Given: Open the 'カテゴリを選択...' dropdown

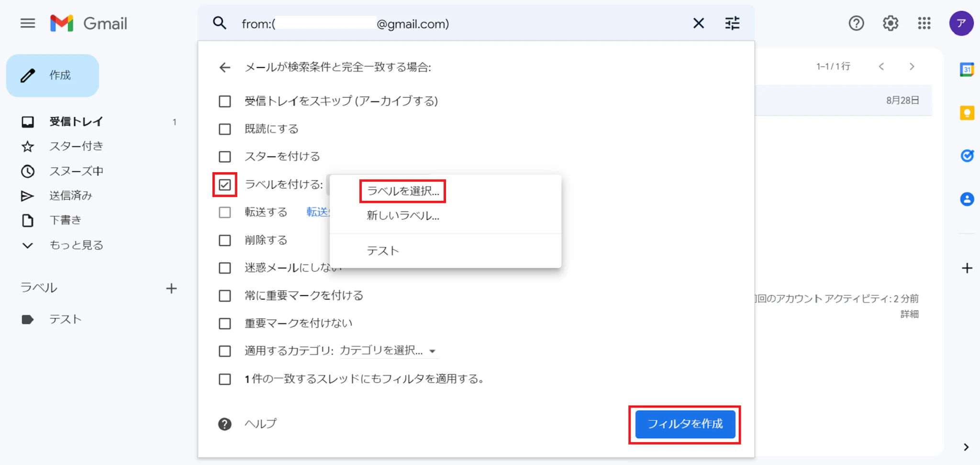Looking at the screenshot, I should pyautogui.click(x=388, y=351).
